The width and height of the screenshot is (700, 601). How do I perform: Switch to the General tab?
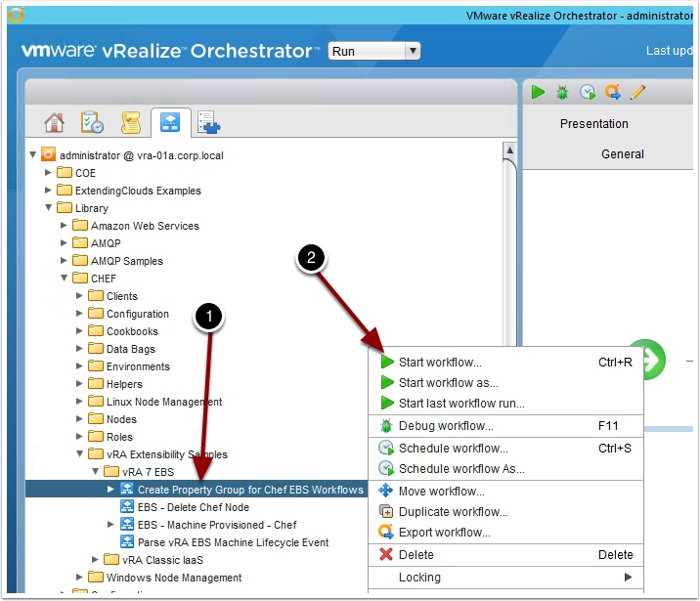coord(623,154)
